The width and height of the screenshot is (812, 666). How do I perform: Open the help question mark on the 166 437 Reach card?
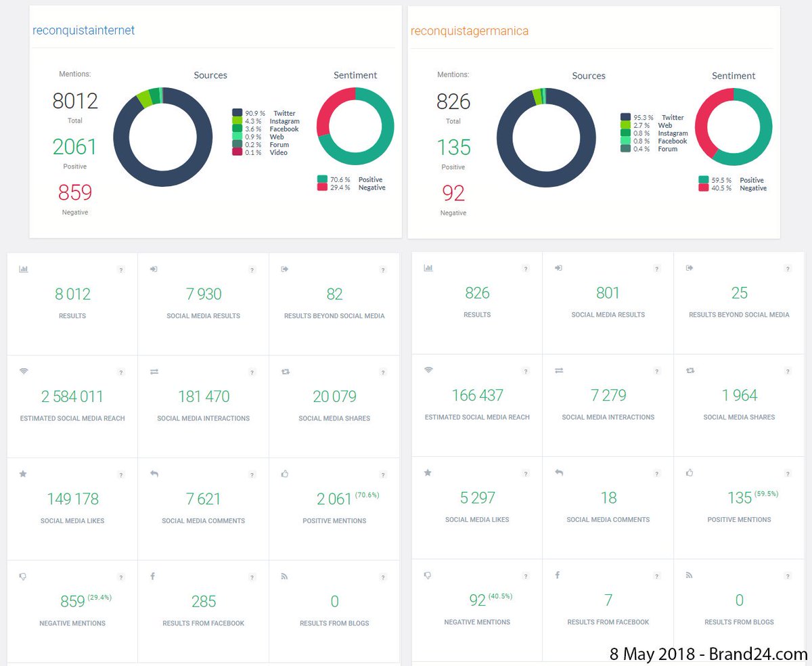(526, 371)
